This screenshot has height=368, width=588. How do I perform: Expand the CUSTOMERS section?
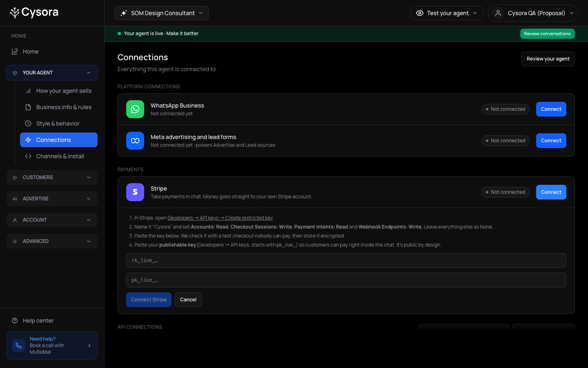pos(52,177)
